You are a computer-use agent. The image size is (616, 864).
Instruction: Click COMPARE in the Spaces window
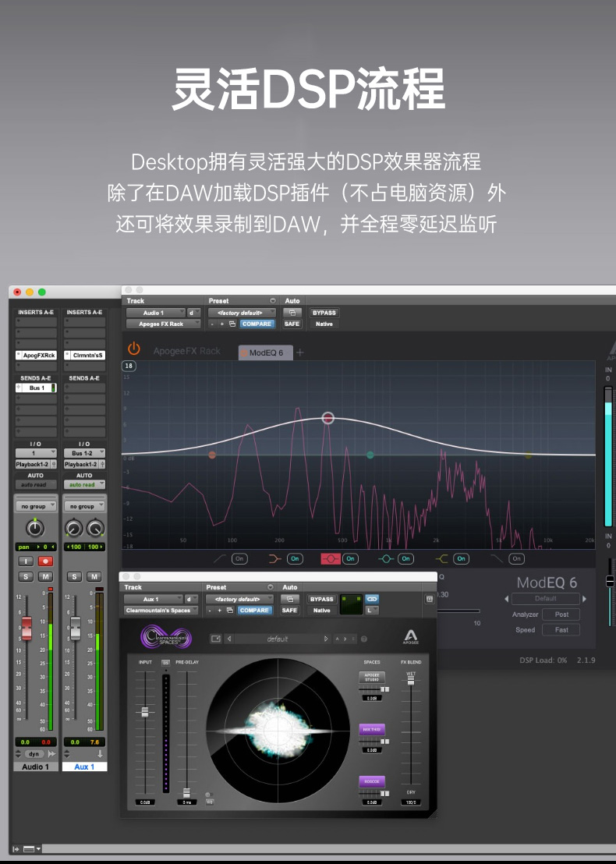click(x=254, y=611)
